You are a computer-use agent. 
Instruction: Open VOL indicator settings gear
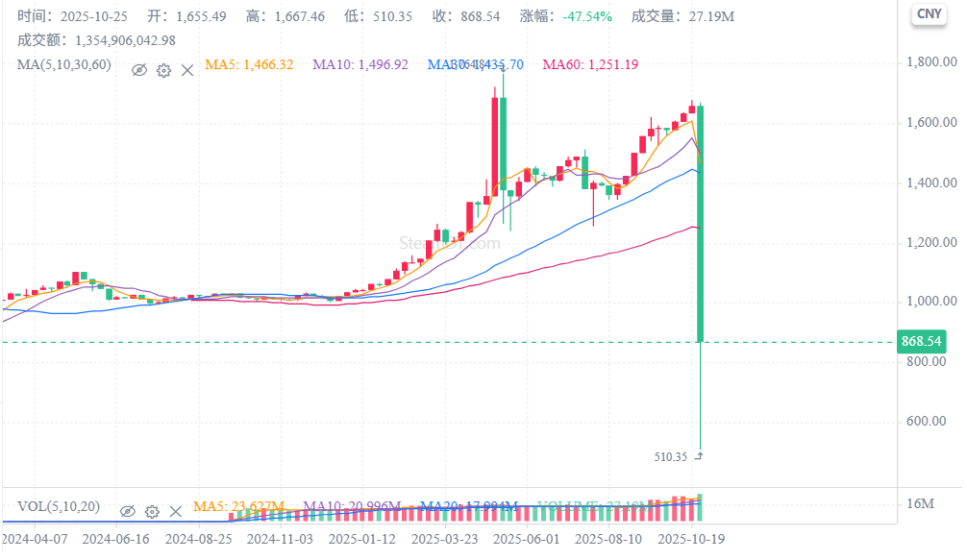click(151, 512)
